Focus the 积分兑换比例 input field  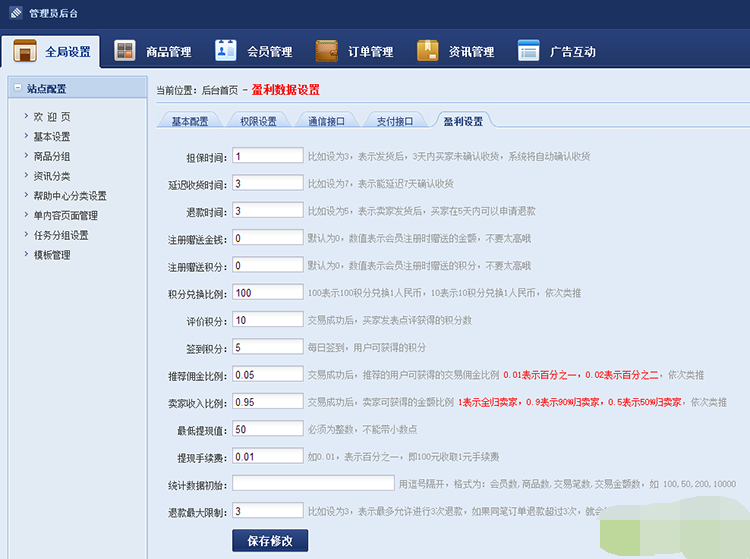click(x=268, y=292)
